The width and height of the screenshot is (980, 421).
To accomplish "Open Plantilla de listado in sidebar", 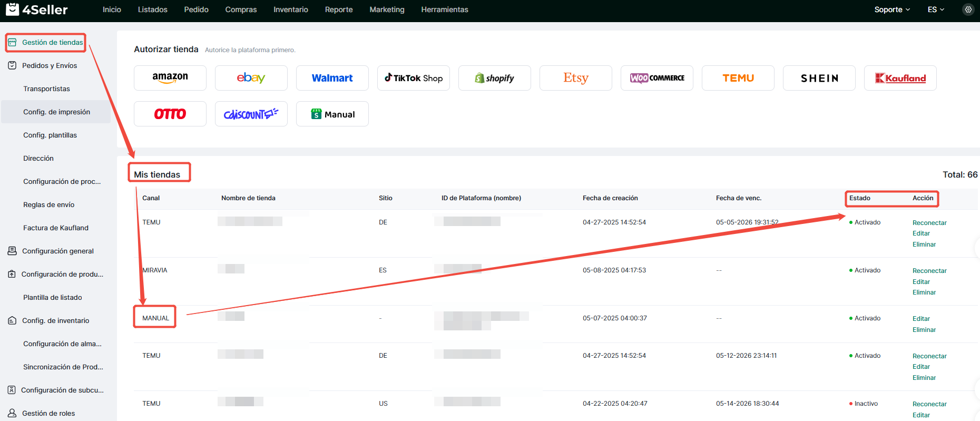I will 53,297.
